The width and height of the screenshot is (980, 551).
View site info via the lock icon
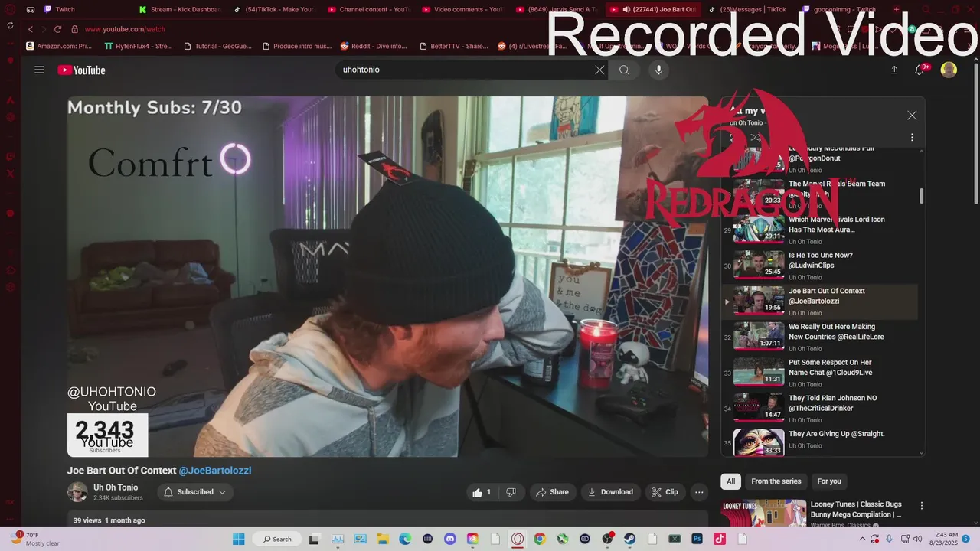[74, 29]
